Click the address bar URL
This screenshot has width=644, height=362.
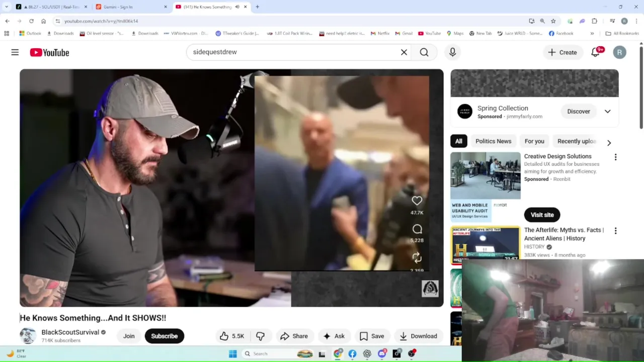(x=101, y=21)
